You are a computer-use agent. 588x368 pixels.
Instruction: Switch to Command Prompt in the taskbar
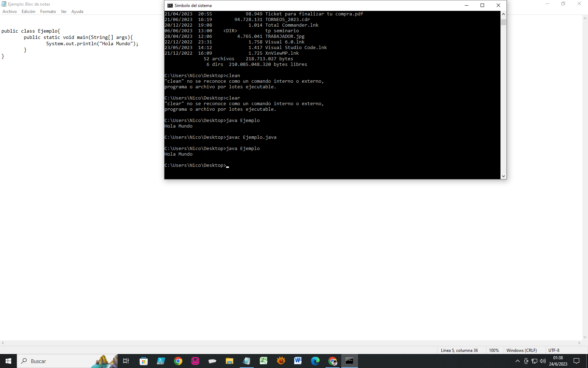[x=349, y=361]
